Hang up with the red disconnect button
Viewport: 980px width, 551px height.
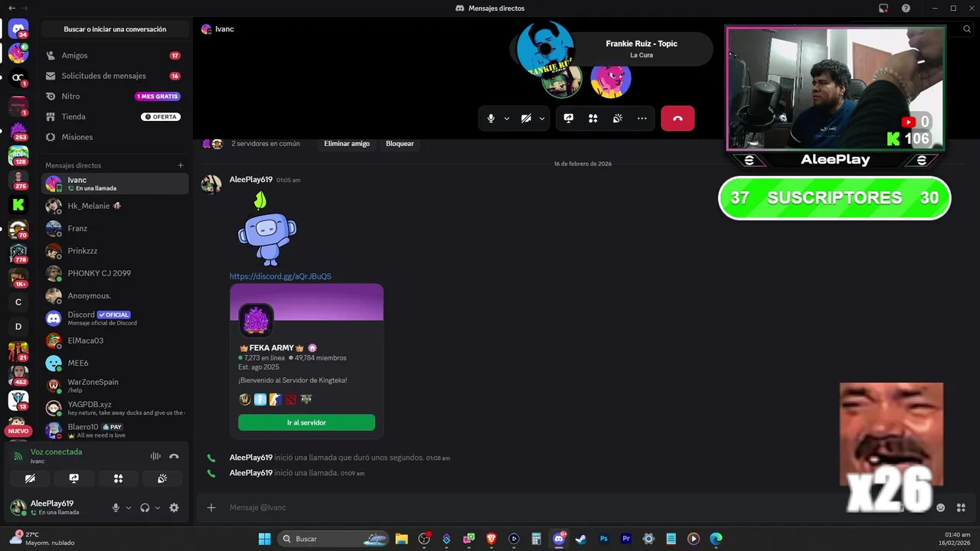(678, 119)
